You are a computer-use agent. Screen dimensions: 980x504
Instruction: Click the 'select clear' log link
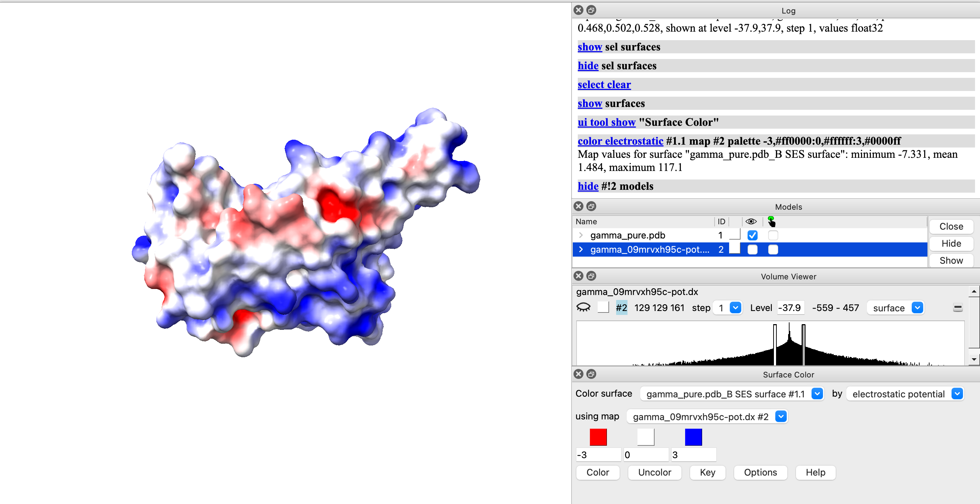pos(604,85)
